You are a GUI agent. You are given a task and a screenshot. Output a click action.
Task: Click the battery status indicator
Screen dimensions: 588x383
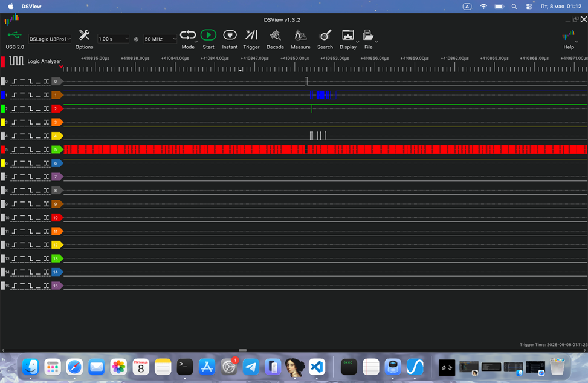pyautogui.click(x=500, y=7)
